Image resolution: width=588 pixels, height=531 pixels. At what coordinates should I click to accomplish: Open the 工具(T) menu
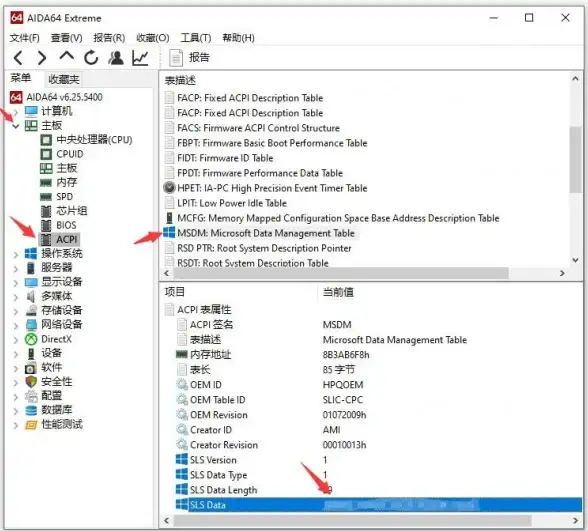pos(196,38)
